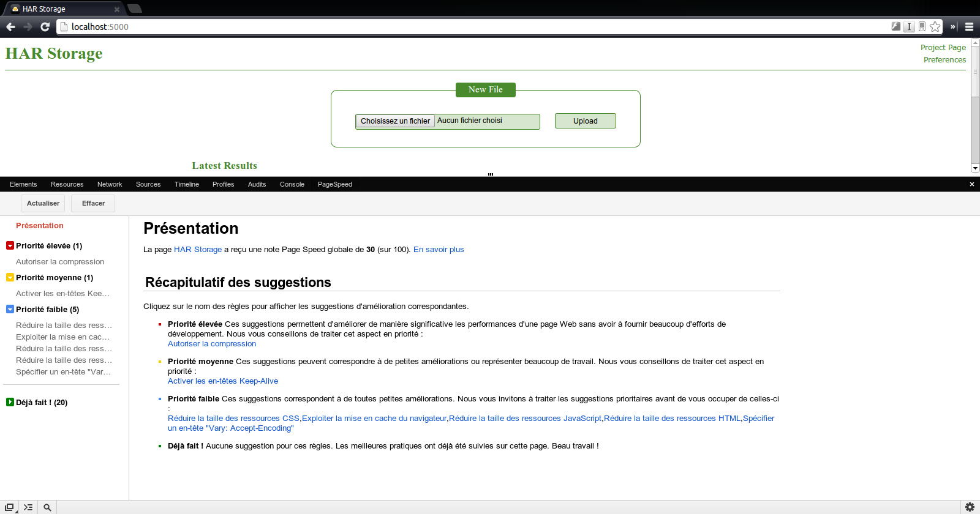This screenshot has width=980, height=514.
Task: Click the page scrollbar up arrow
Action: 975,43
